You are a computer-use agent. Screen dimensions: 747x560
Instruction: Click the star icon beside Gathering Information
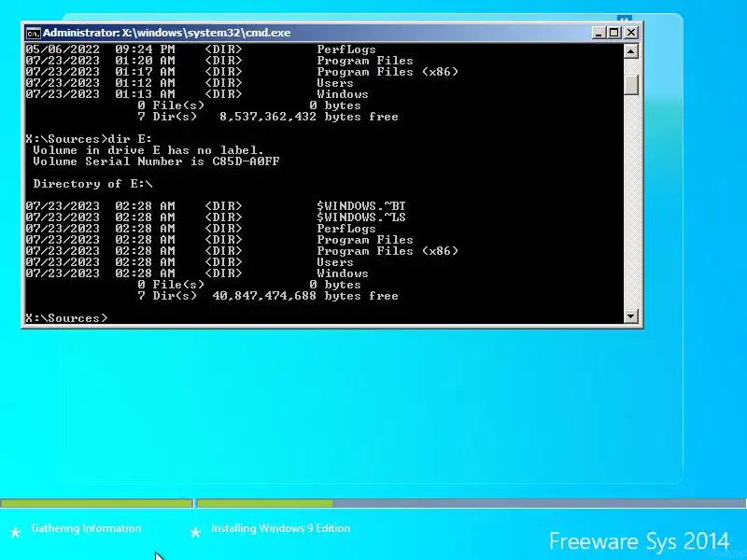click(15, 532)
